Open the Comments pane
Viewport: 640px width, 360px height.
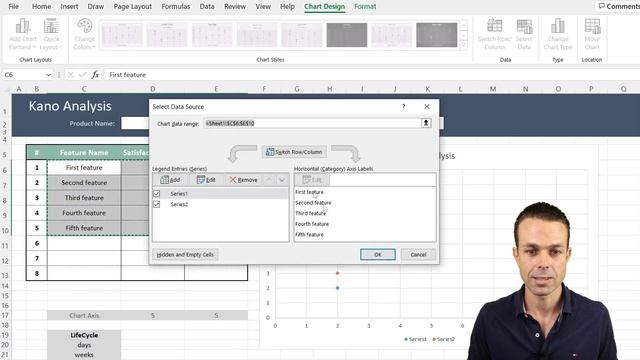coord(619,6)
